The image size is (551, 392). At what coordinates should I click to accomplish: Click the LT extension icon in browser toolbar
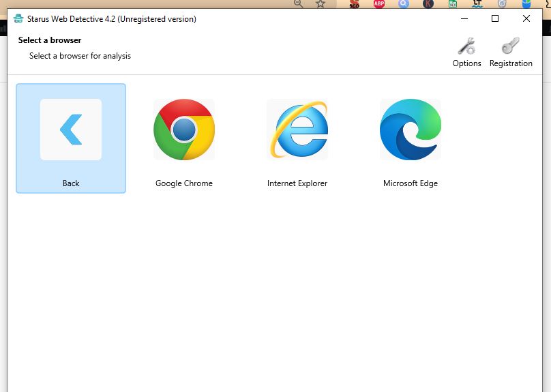coord(477,4)
